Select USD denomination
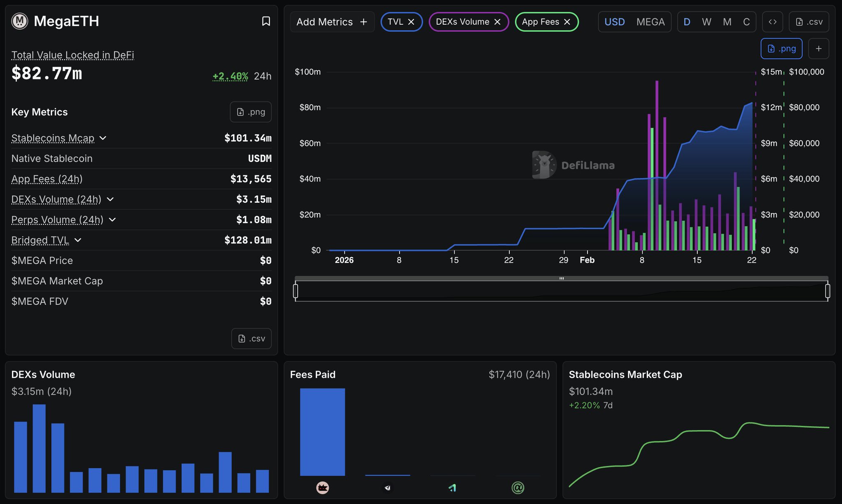842x504 pixels. click(614, 22)
